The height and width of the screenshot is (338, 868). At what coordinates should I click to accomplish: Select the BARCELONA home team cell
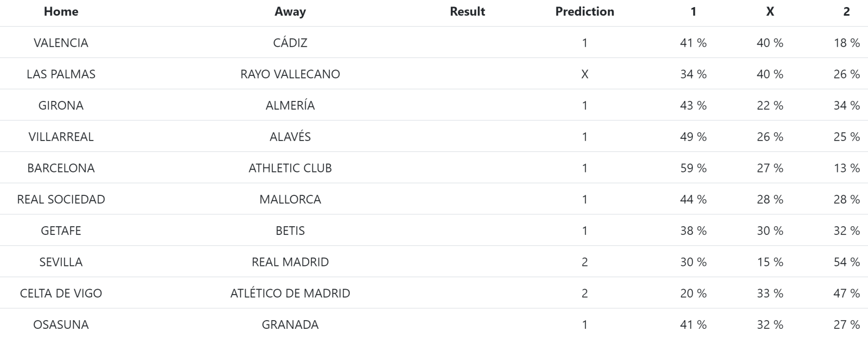coord(61,168)
